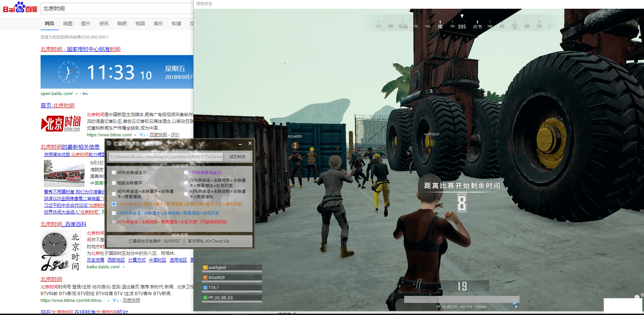Click the blue bow icon after open.baidu.com
This screenshot has width=644, height=315.
[85, 94]
